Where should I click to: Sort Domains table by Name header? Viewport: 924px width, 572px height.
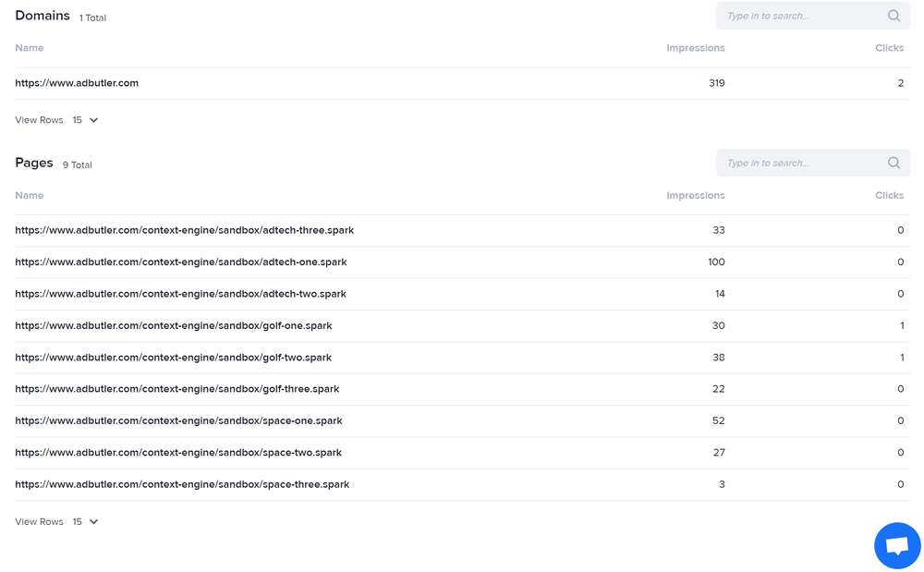click(x=30, y=48)
